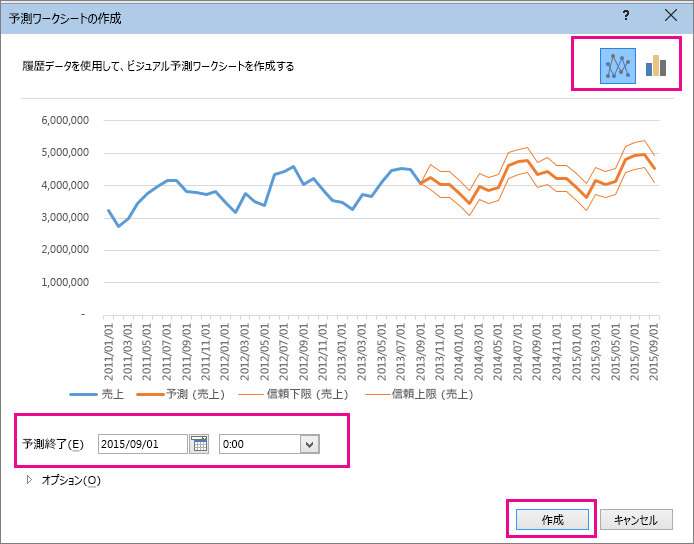Switch to column chart forecast type icon

coord(656,66)
